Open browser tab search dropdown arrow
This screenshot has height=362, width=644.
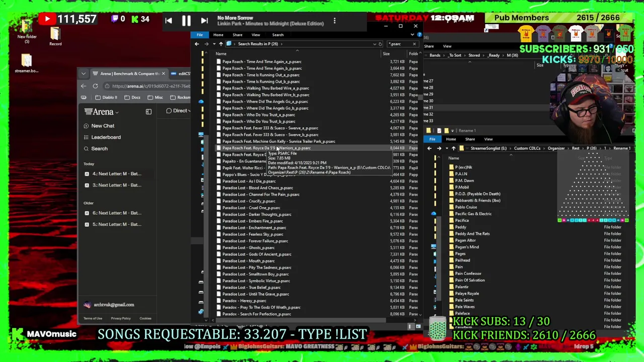coord(84,73)
